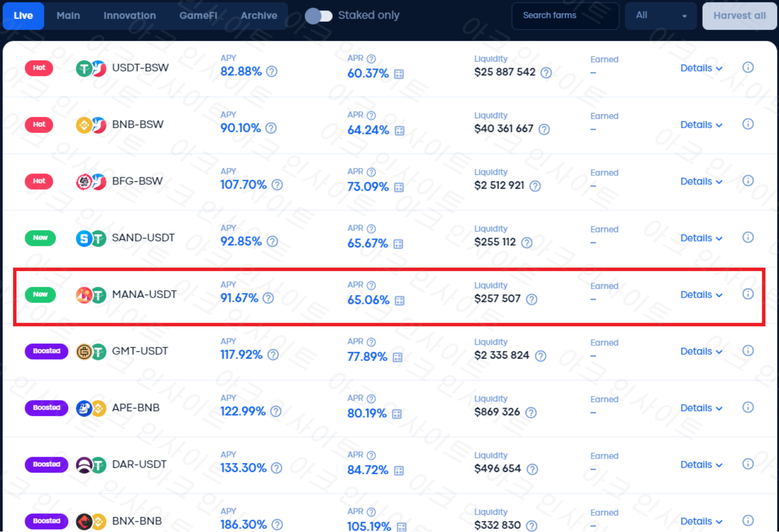779x532 pixels.
Task: Click the Boosted badge on GMT-USDT
Action: 46,351
